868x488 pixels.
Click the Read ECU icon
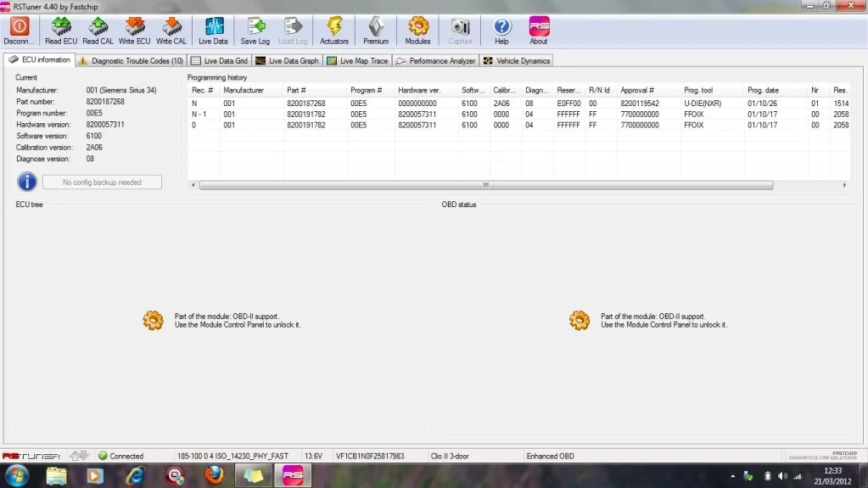(61, 26)
